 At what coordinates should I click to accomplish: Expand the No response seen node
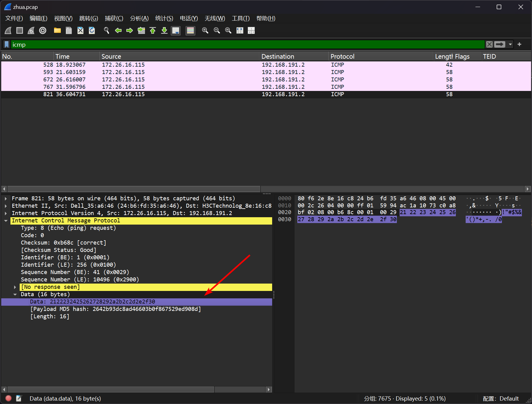pyautogui.click(x=15, y=287)
